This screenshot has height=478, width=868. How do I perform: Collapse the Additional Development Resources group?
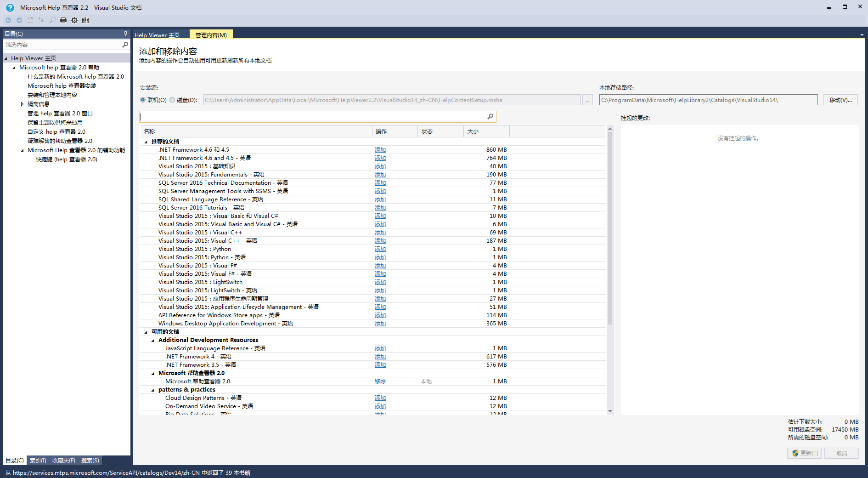[x=153, y=341]
